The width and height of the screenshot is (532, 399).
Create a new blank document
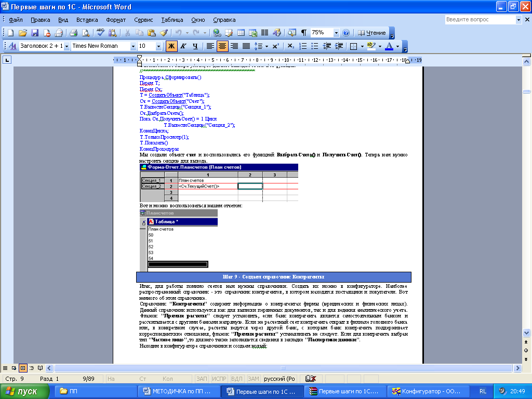click(x=10, y=33)
